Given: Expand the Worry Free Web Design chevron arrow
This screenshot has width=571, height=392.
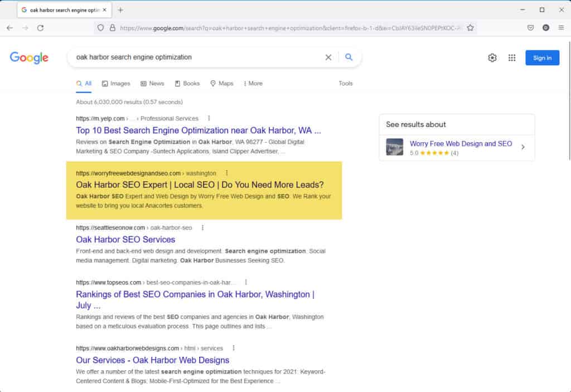Looking at the screenshot, I should (x=523, y=147).
